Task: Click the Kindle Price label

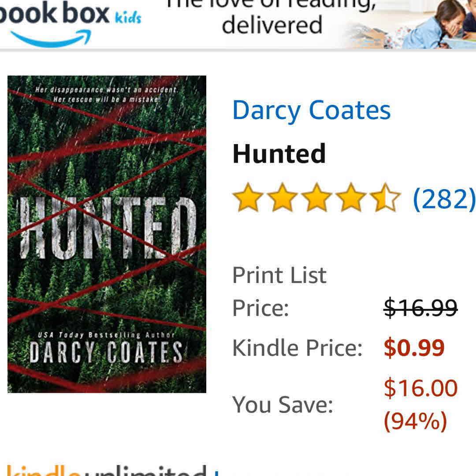Action: tap(297, 348)
